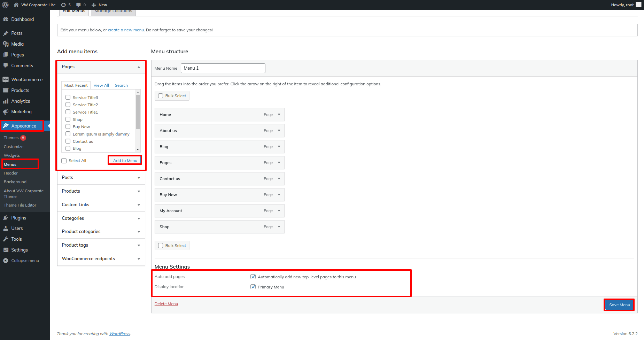Click the comments bubble icon in admin bar
644x340 pixels.
[78, 5]
